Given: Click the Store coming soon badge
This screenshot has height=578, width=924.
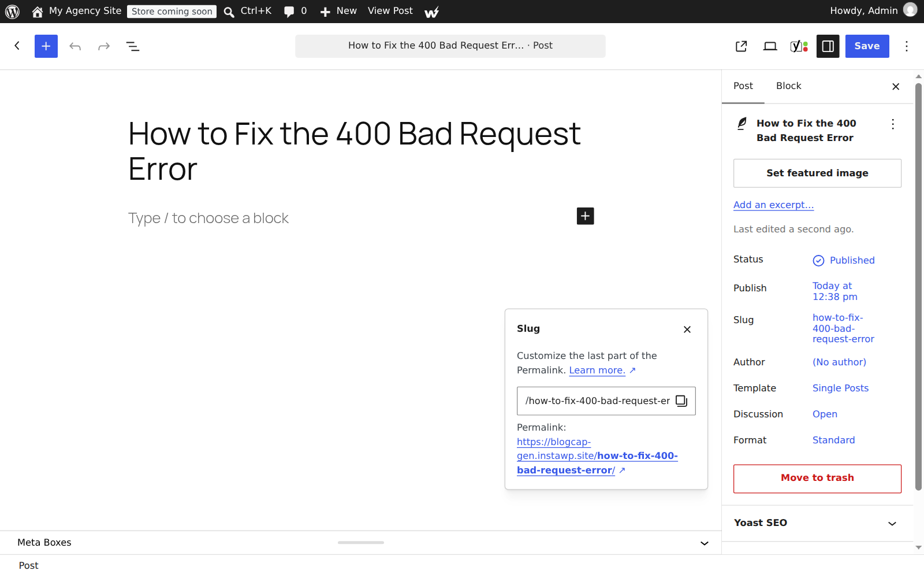Looking at the screenshot, I should click(172, 12).
